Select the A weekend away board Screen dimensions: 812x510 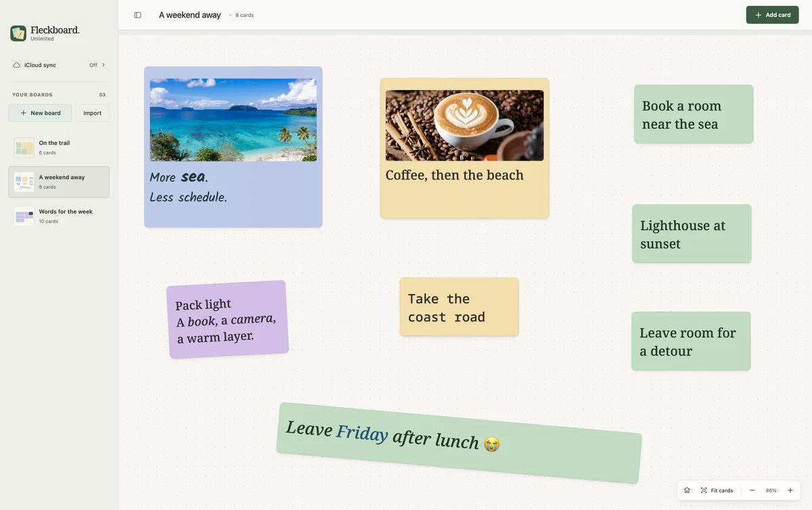pyautogui.click(x=59, y=182)
